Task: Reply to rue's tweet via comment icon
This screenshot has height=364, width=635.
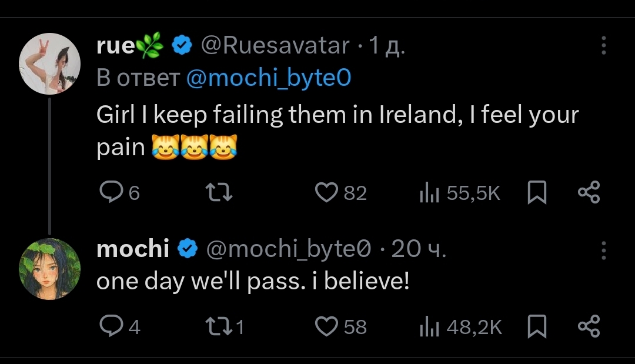Action: coord(109,193)
